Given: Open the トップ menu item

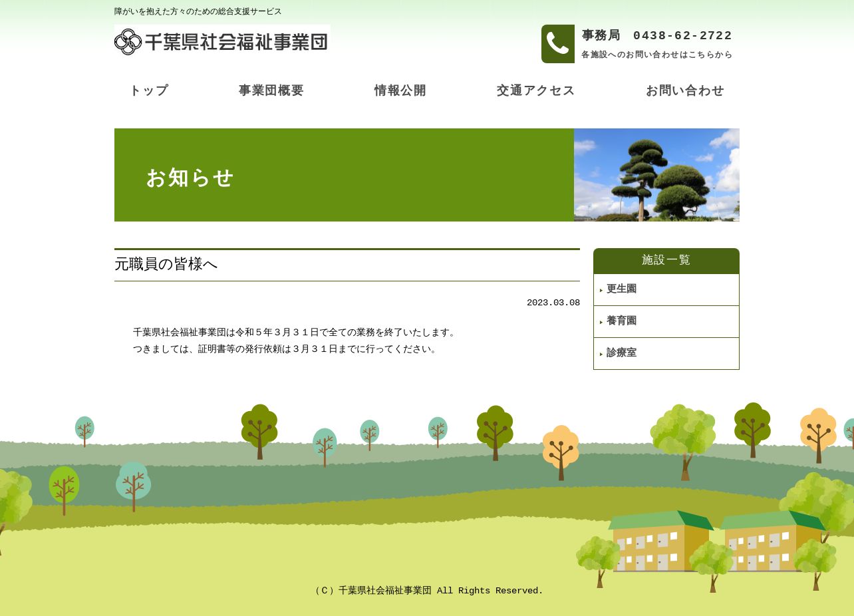Looking at the screenshot, I should tap(149, 90).
